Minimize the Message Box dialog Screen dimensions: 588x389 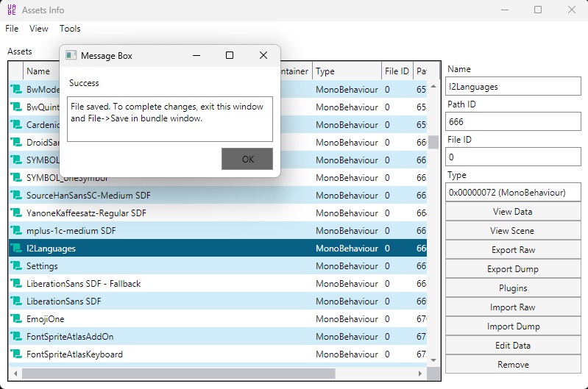pyautogui.click(x=196, y=55)
